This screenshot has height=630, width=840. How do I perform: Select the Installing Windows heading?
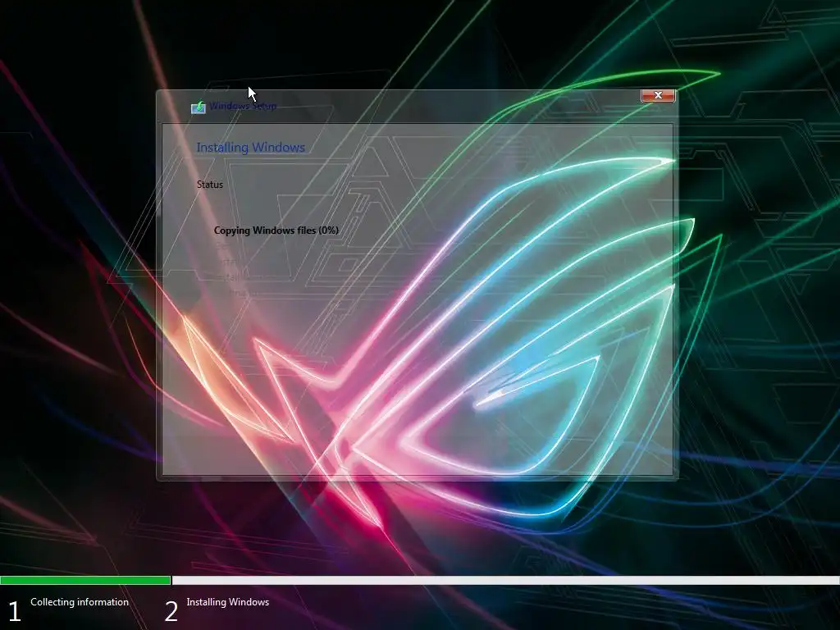coord(251,148)
